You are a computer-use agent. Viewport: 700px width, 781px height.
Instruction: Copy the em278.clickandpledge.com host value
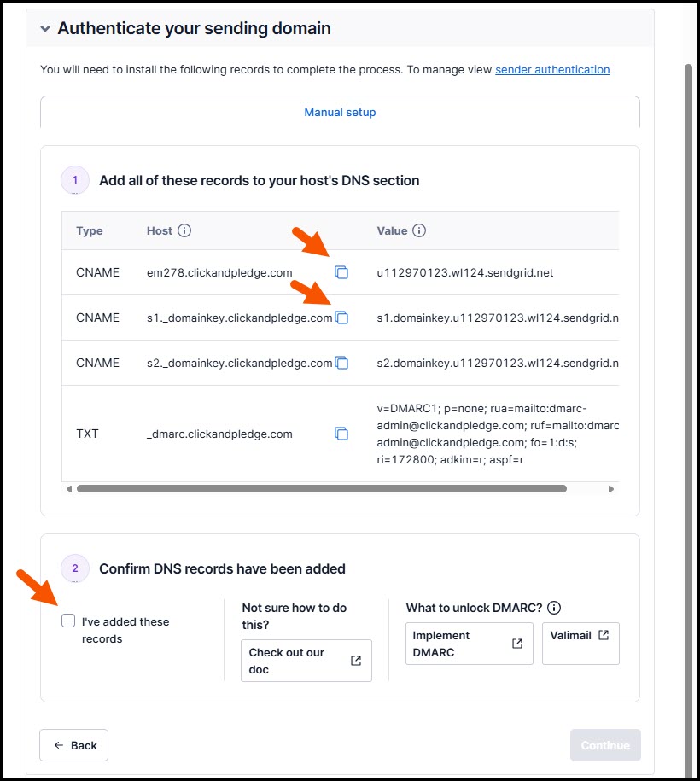click(341, 272)
